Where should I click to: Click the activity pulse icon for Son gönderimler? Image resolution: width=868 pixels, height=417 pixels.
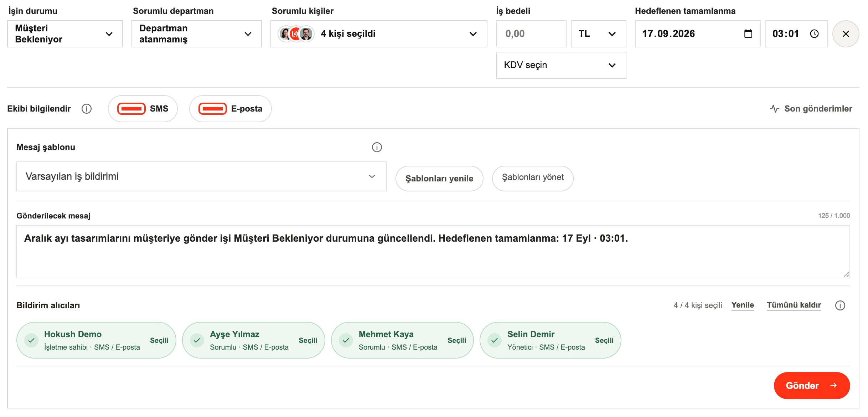(x=774, y=109)
